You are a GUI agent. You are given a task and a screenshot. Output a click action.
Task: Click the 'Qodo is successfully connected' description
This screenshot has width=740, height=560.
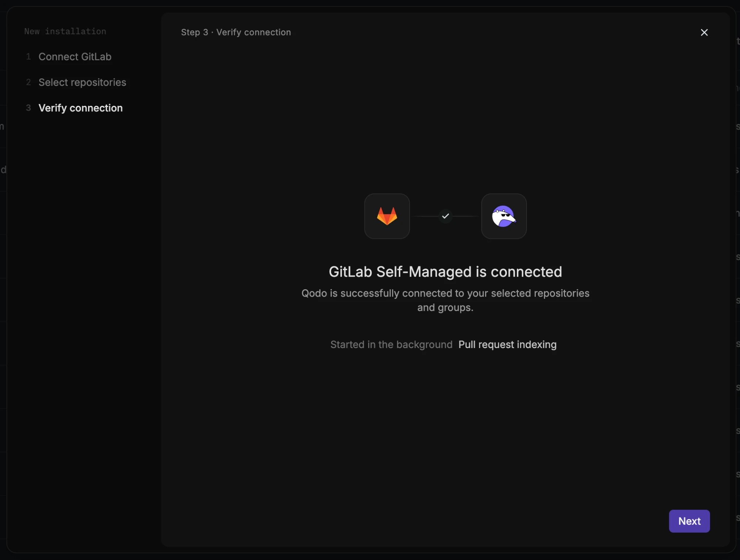pos(445,300)
